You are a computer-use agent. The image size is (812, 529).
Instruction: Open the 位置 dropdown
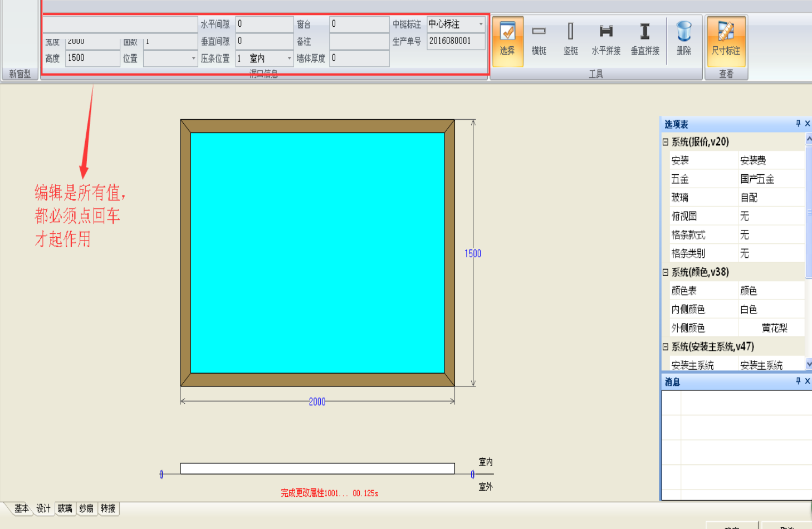(x=193, y=58)
